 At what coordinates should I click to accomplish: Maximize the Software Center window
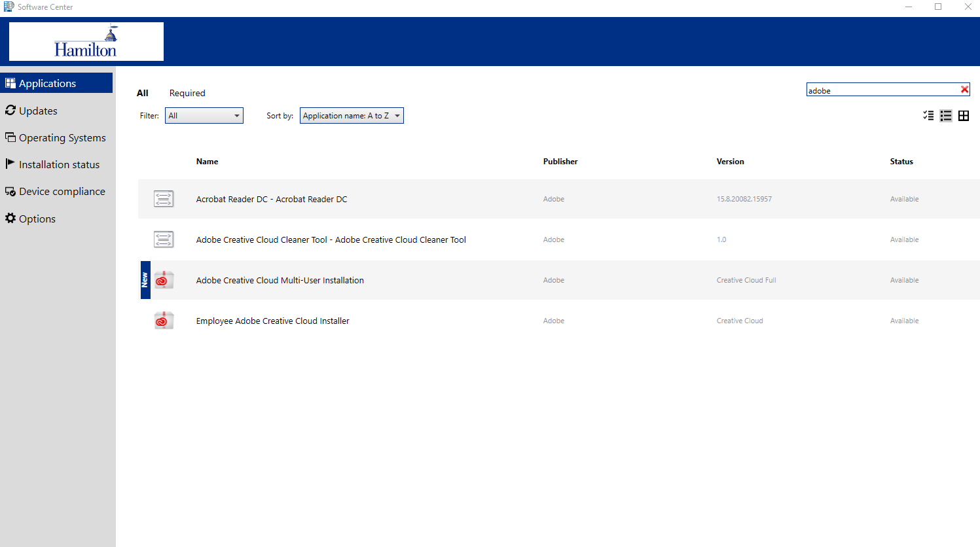(938, 7)
